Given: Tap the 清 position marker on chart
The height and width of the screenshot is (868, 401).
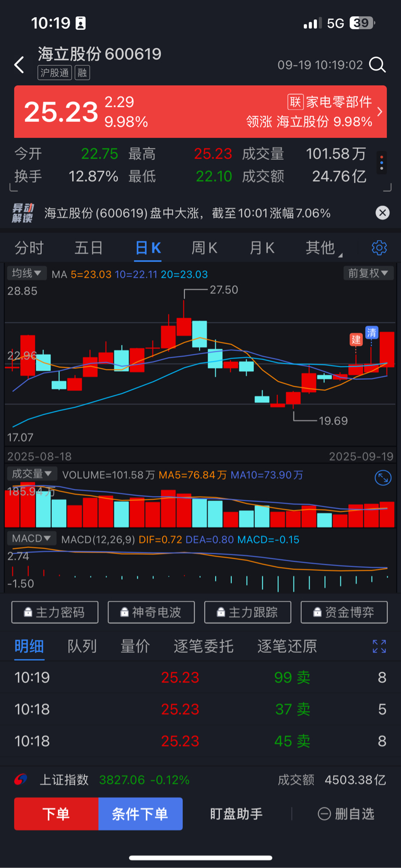Looking at the screenshot, I should (x=372, y=333).
